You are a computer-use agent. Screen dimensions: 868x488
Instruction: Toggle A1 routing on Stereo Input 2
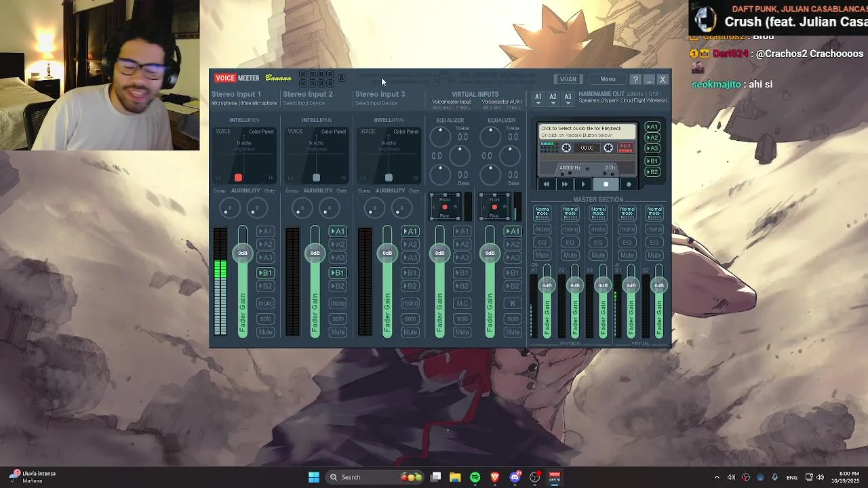338,231
